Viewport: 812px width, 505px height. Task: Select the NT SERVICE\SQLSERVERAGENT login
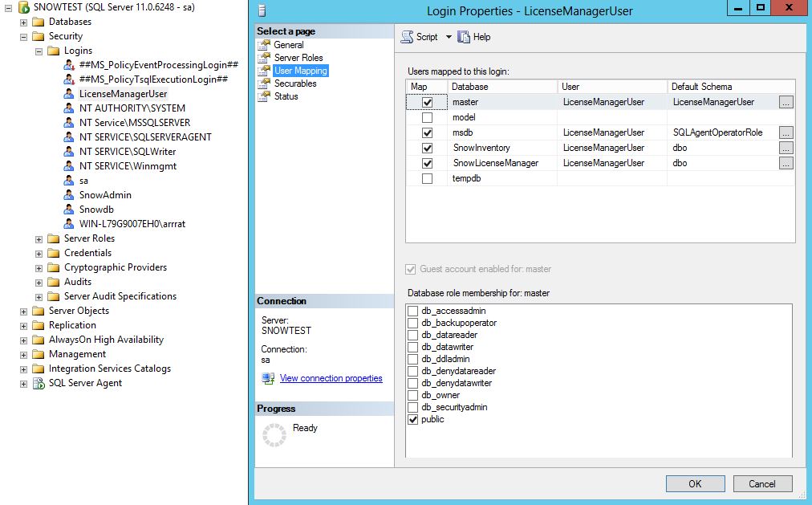click(145, 137)
